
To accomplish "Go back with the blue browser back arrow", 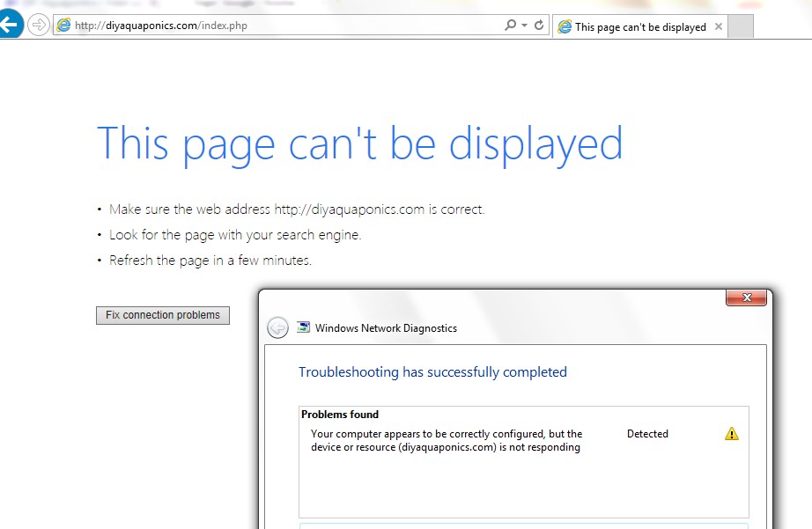I will [10, 25].
